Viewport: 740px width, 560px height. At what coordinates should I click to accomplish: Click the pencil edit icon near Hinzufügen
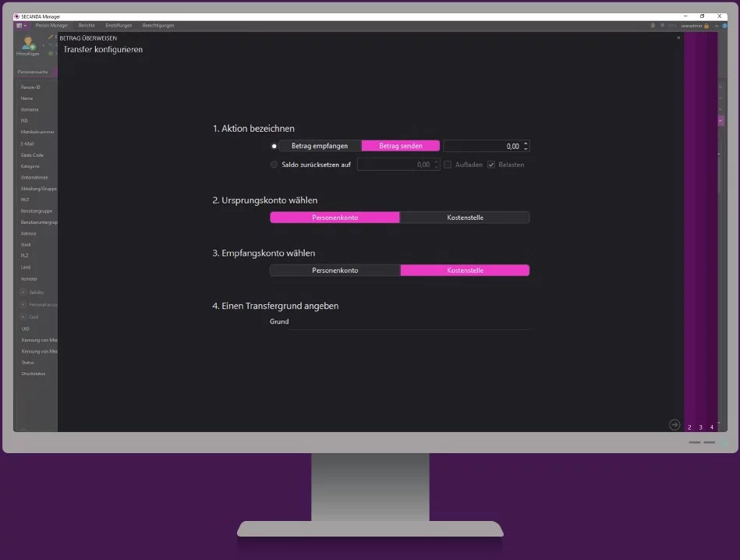(x=51, y=37)
